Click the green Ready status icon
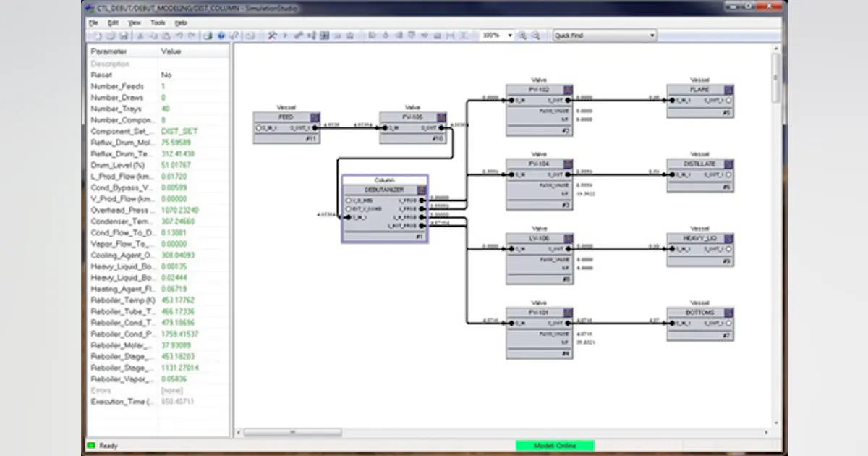 91,446
